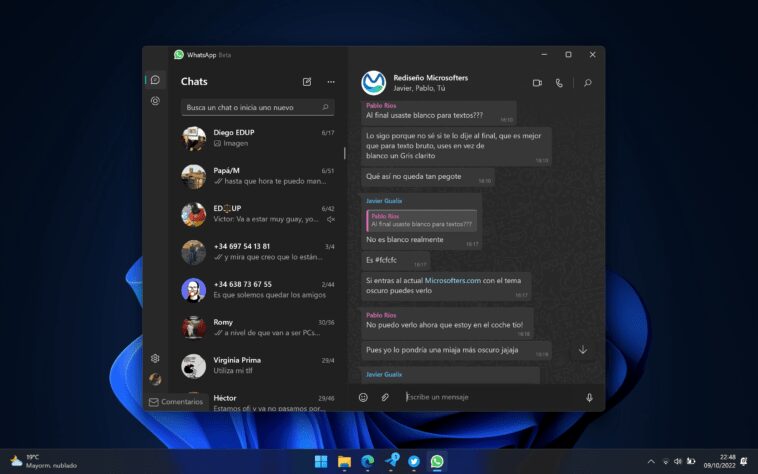758x474 pixels.
Task: Click the WhatsApp taskbar icon
Action: coord(437,461)
